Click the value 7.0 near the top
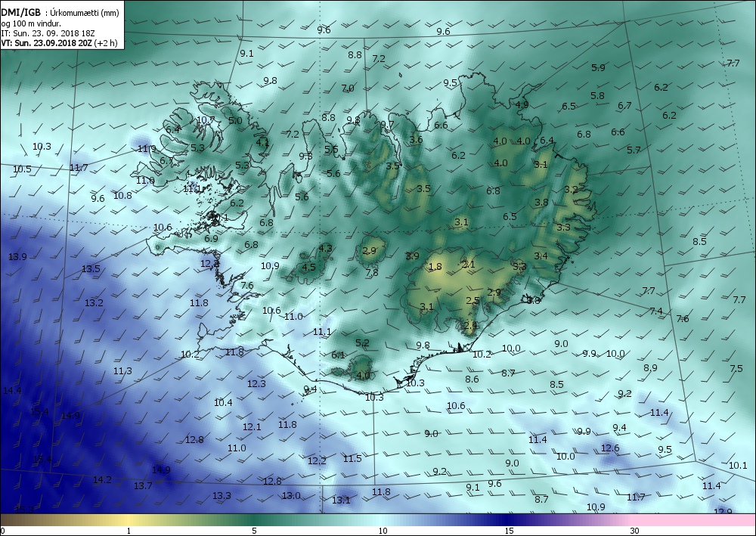This screenshot has height=536, width=756. [x=348, y=88]
